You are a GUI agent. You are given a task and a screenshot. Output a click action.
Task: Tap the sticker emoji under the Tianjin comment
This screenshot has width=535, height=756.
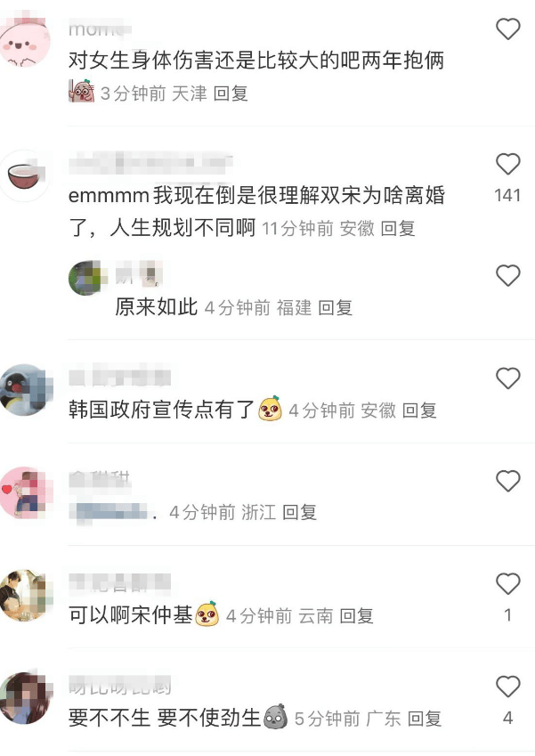coord(82,91)
